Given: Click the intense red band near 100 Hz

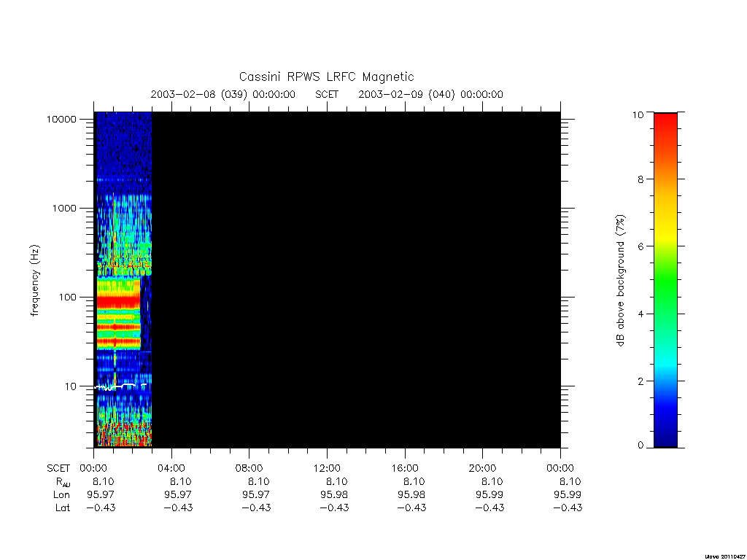Looking at the screenshot, I should (x=119, y=301).
